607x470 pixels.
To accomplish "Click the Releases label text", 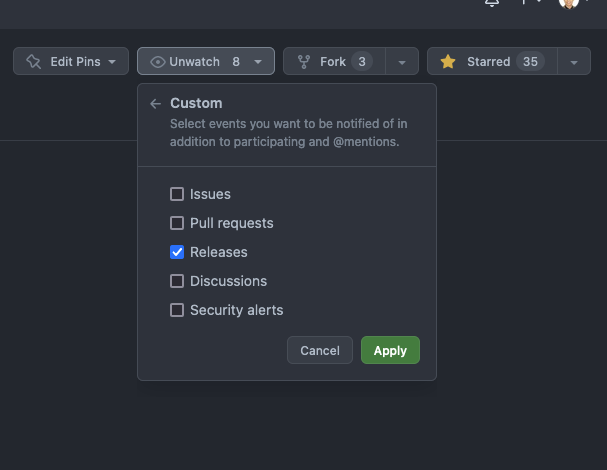I will [x=219, y=252].
